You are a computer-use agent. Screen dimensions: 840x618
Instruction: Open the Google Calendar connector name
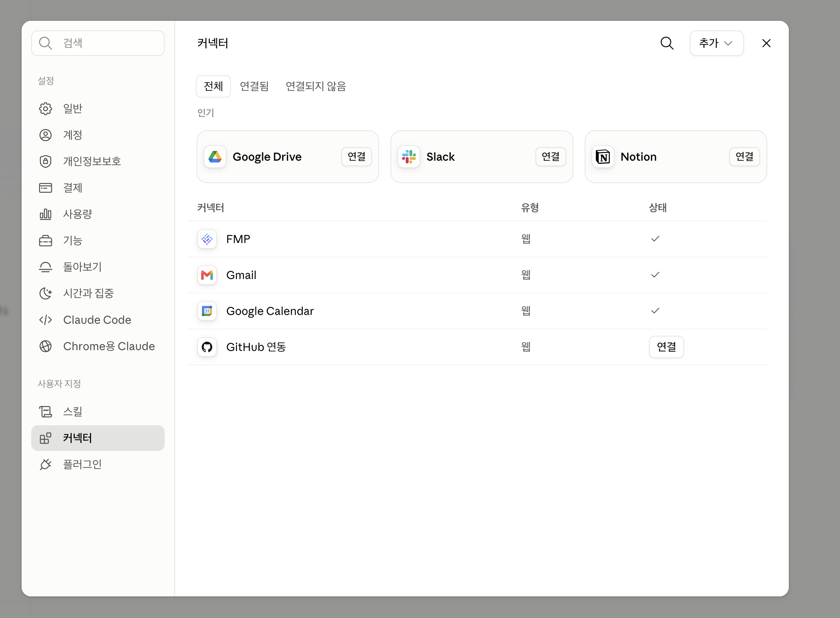270,311
